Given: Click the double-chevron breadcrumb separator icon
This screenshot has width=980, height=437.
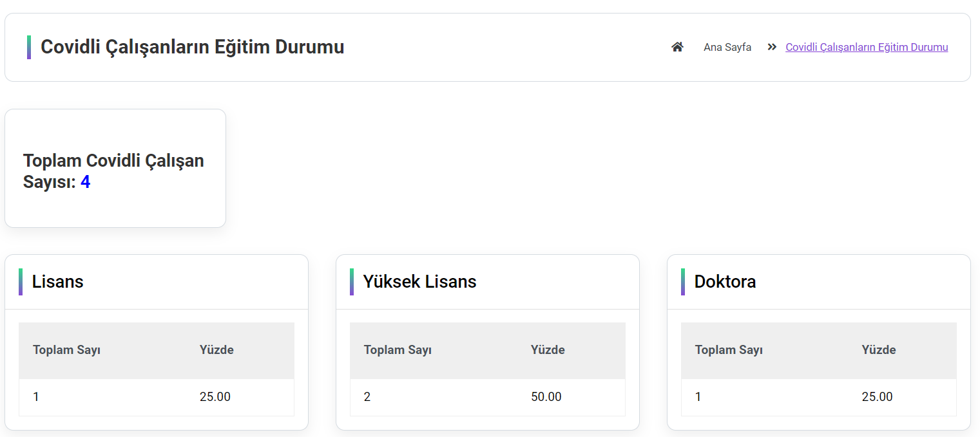Looking at the screenshot, I should point(771,46).
